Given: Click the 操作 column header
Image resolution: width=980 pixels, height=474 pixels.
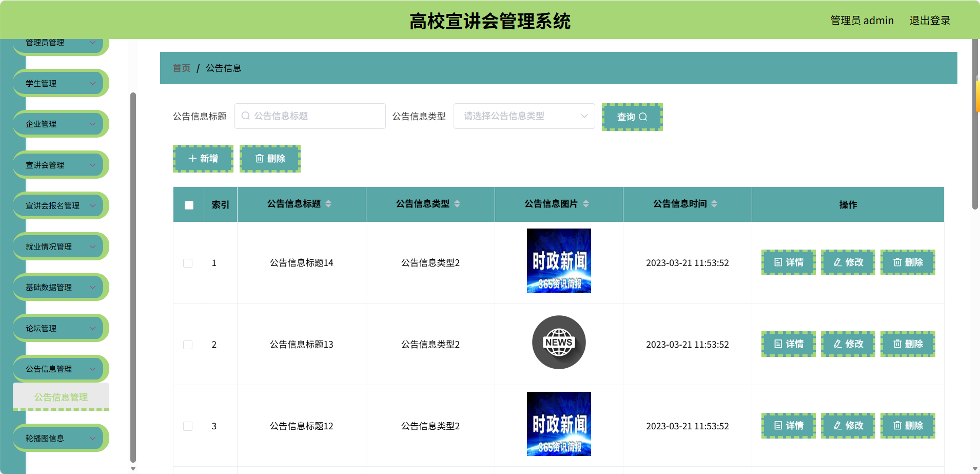Looking at the screenshot, I should [x=848, y=204].
